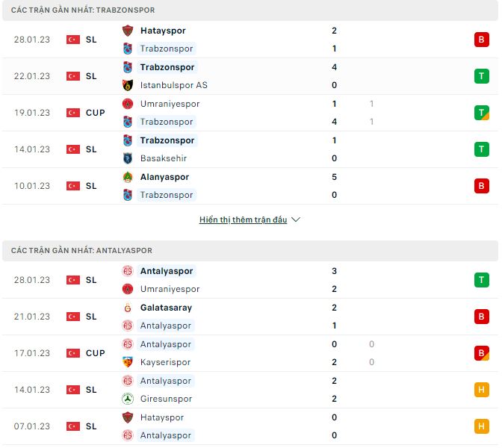Click the Istanbulspor AS club crest
The image size is (502, 448).
127,85
